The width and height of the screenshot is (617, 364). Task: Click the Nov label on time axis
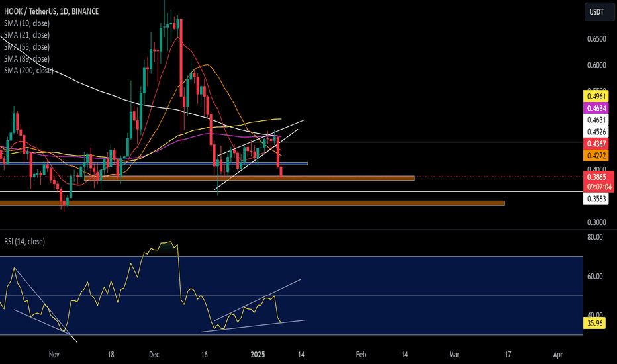click(x=54, y=355)
